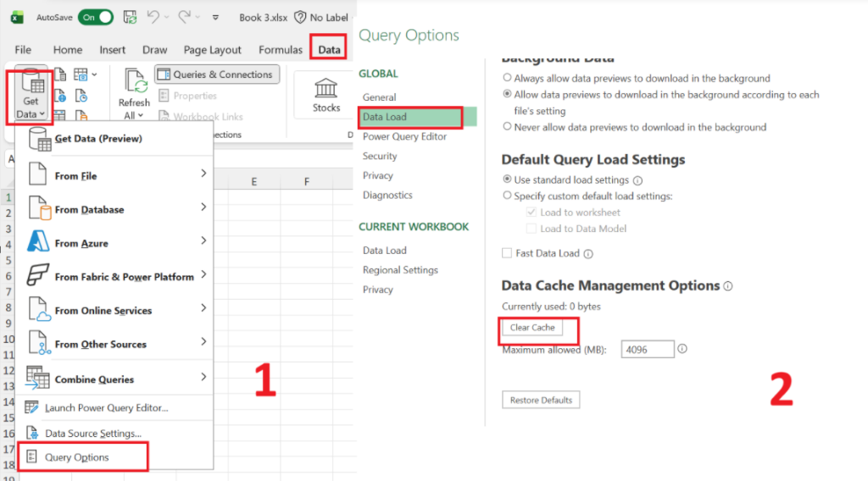868x481 pixels.
Task: Click the Excel app logo icon
Action: (17, 17)
